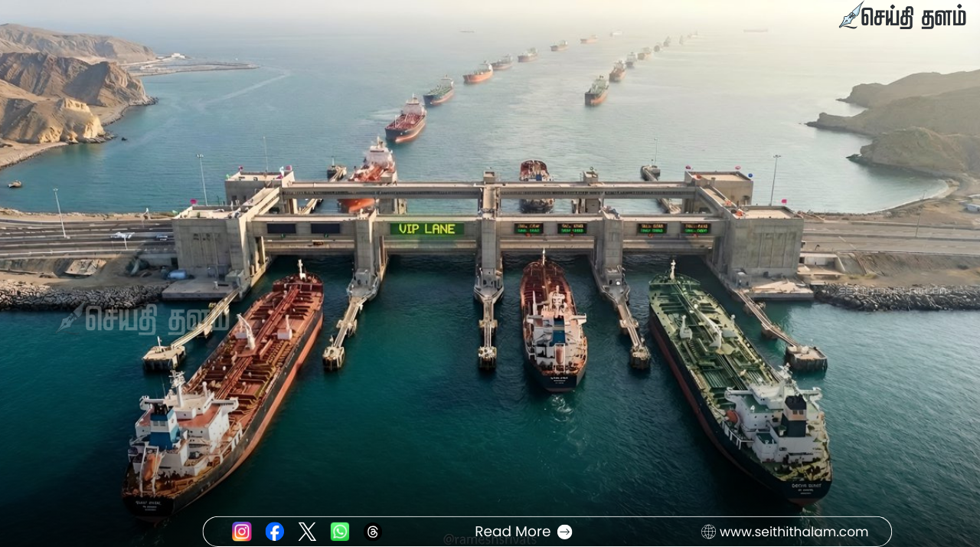Click the first green LED sign right of VIP LANE
The width and height of the screenshot is (980, 547).
click(x=528, y=228)
